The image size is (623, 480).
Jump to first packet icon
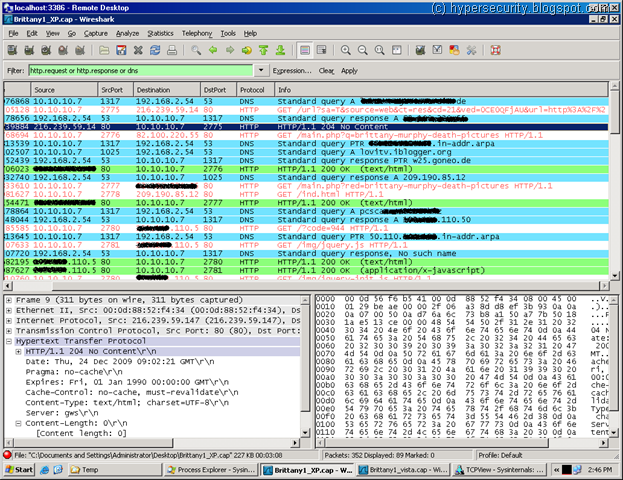click(263, 50)
